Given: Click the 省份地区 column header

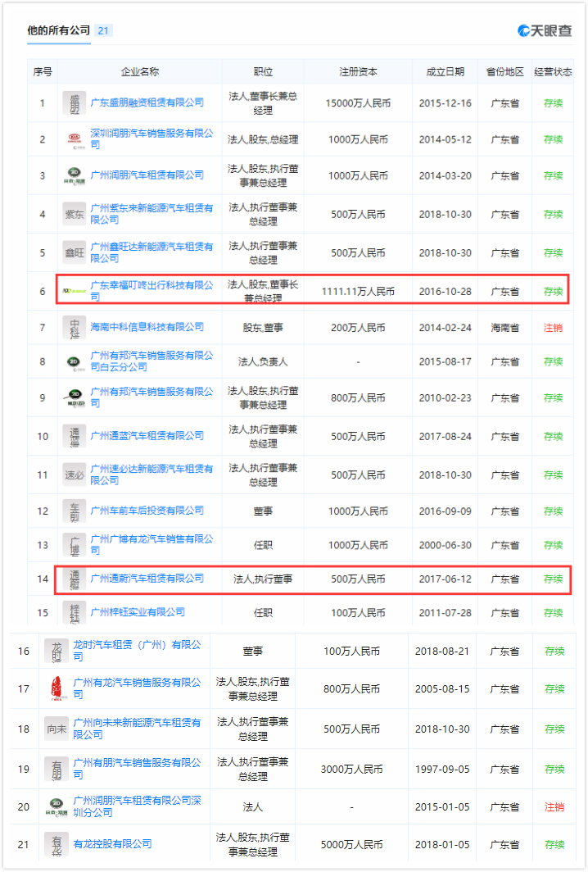Looking at the screenshot, I should 504,72.
